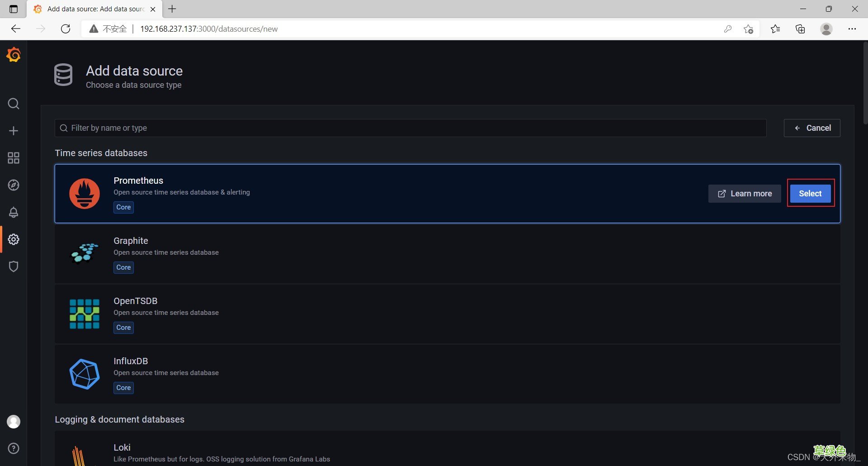Image resolution: width=868 pixels, height=466 pixels.
Task: Choose the Graphite data source row
Action: click(448, 254)
